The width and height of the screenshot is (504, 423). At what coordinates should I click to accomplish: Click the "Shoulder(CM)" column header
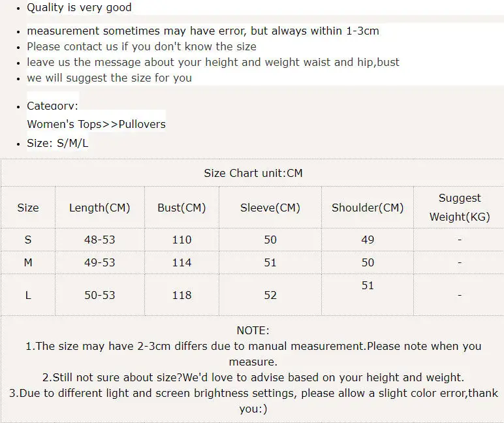point(368,208)
